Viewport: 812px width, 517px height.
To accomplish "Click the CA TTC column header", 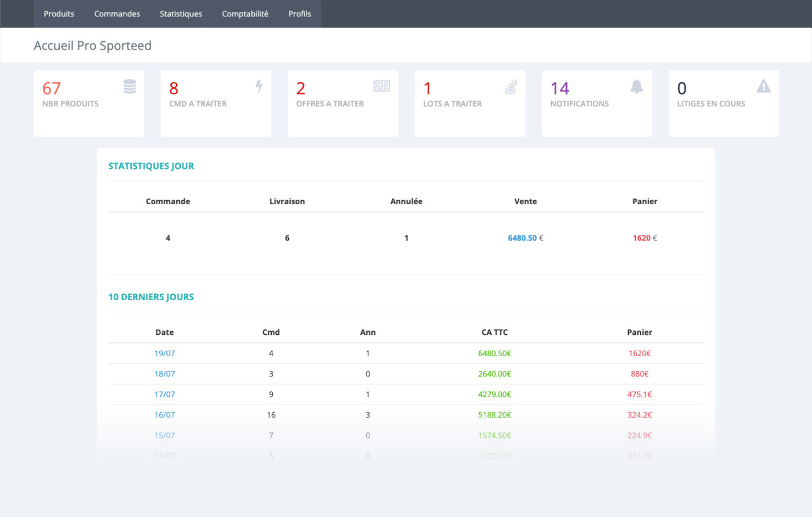I will click(494, 332).
